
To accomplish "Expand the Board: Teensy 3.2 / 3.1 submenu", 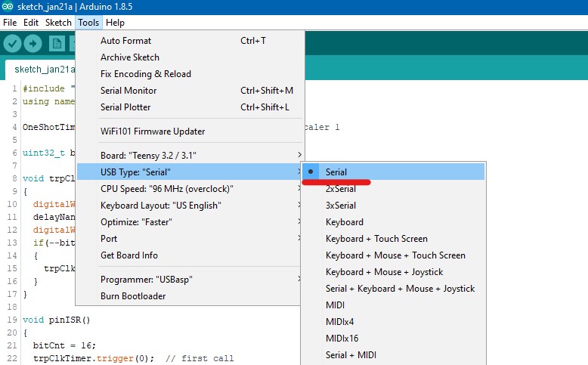I will pyautogui.click(x=190, y=156).
